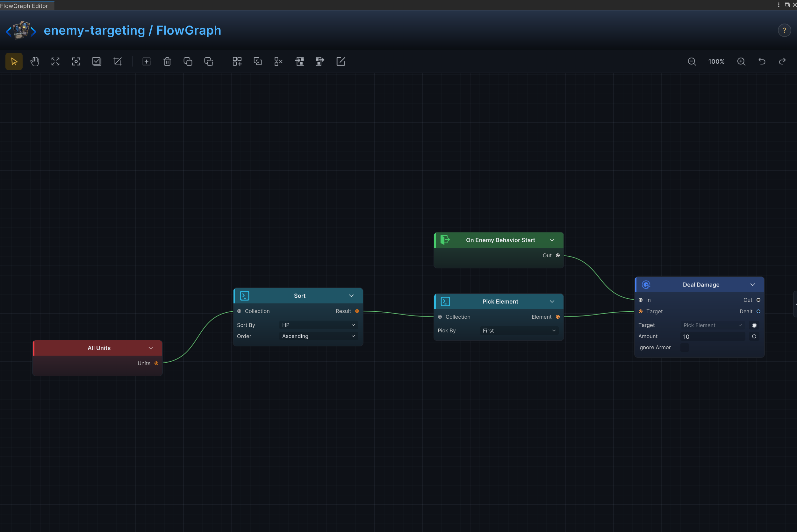Zoom in with magnifier plus icon
Viewport: 797px width, 532px height.
(x=741, y=61)
